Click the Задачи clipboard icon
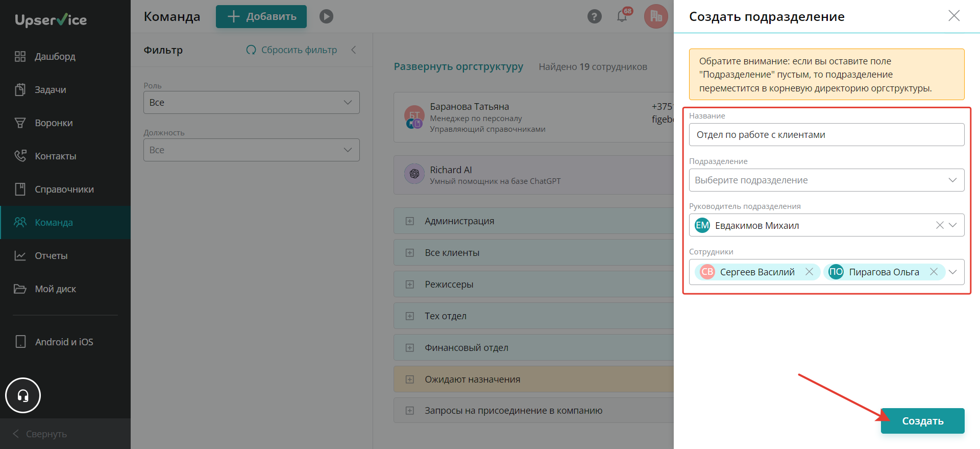The width and height of the screenshot is (980, 449). point(20,89)
